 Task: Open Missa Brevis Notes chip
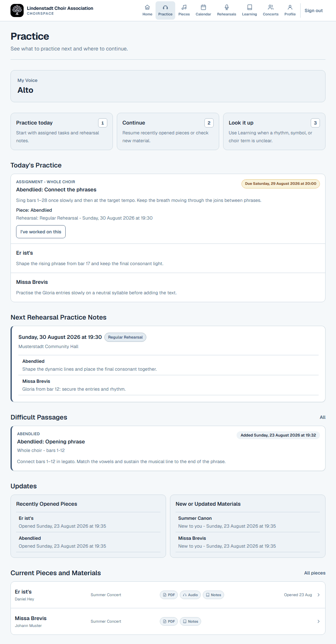pos(190,621)
